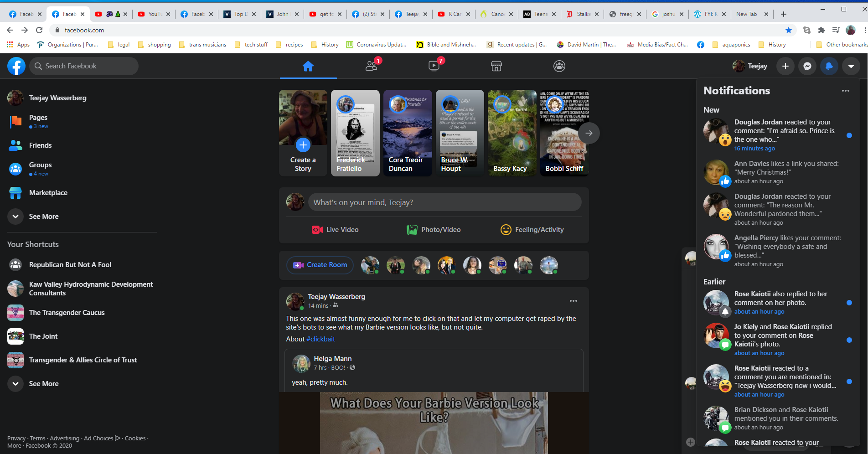Click the Create Room button

pyautogui.click(x=320, y=265)
